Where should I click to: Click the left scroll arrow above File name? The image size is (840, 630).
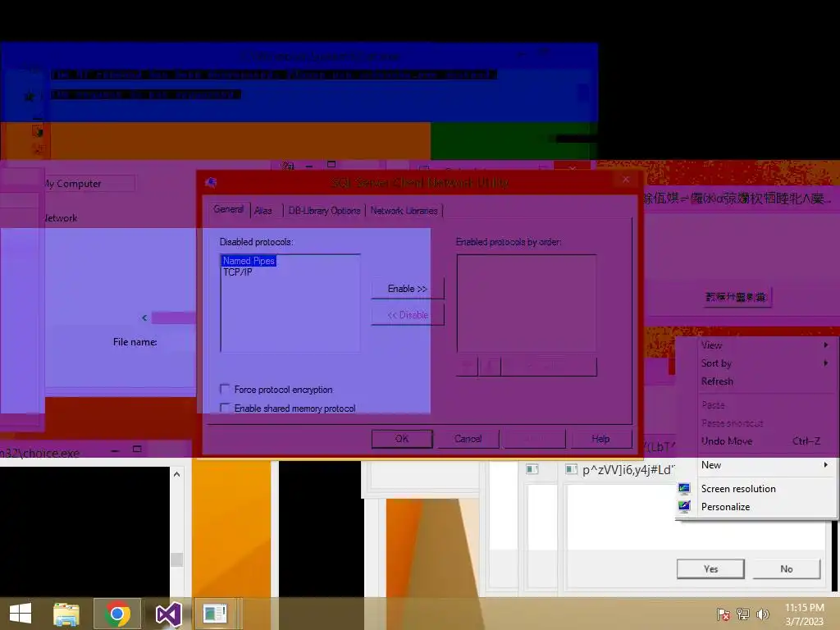(144, 317)
